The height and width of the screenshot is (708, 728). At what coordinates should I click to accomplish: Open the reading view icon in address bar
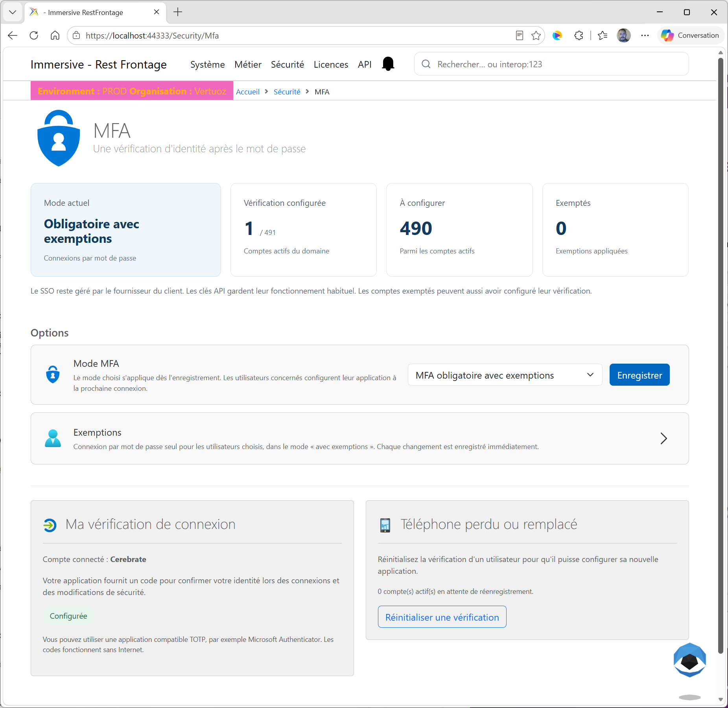(x=519, y=35)
